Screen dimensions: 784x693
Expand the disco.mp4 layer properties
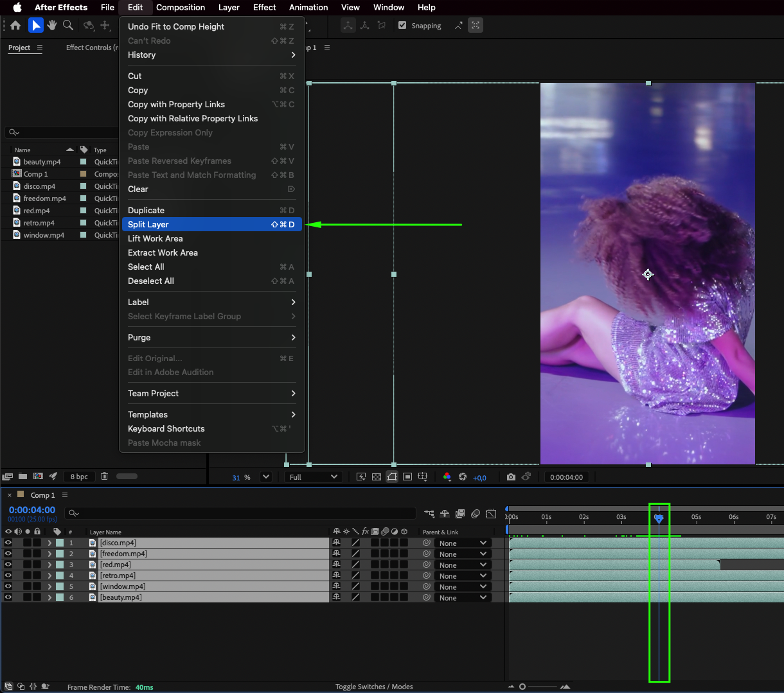(x=49, y=543)
